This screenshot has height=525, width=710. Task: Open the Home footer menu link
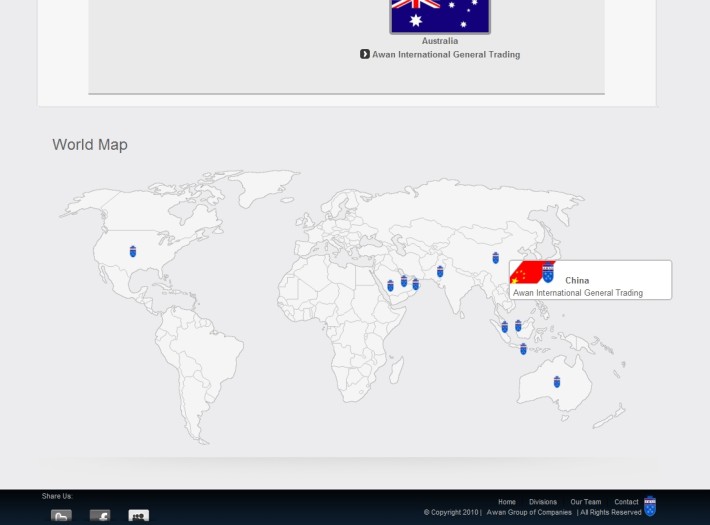pos(507,502)
